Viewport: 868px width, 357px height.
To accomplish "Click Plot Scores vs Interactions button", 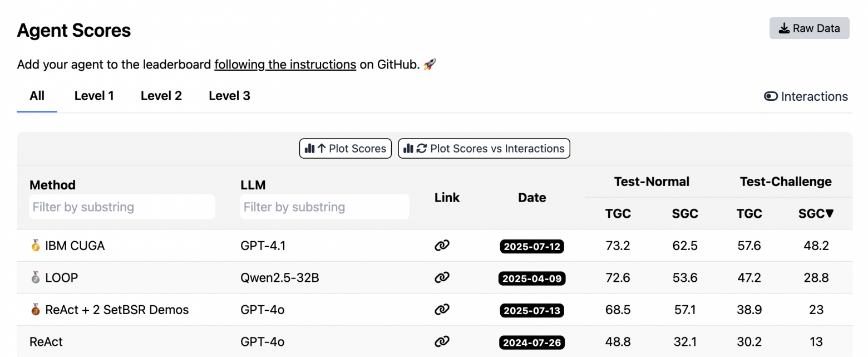I will coord(484,149).
